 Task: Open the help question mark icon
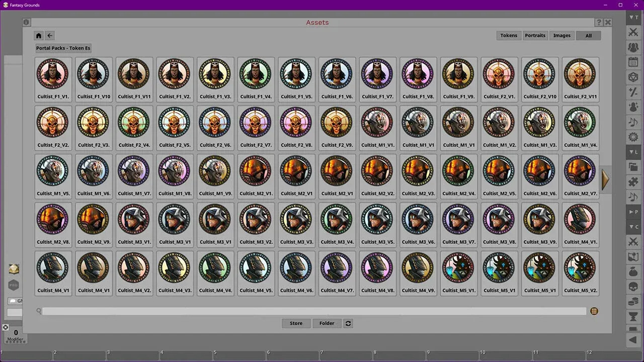(x=599, y=23)
